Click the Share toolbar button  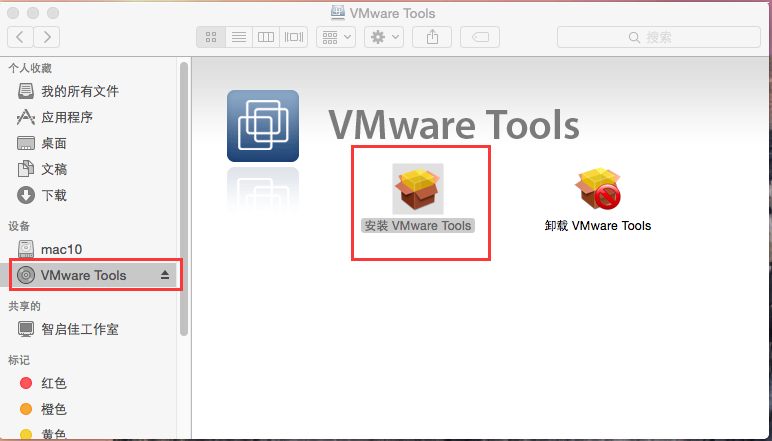pos(432,37)
